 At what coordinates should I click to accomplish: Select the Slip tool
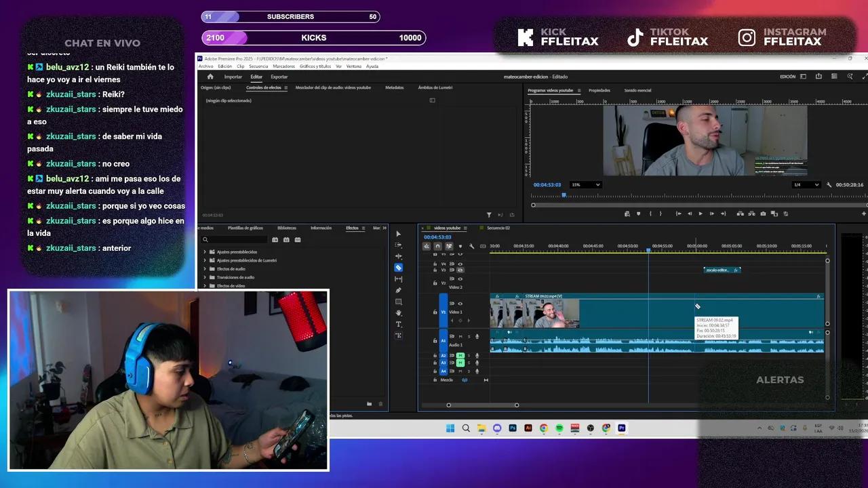click(398, 279)
